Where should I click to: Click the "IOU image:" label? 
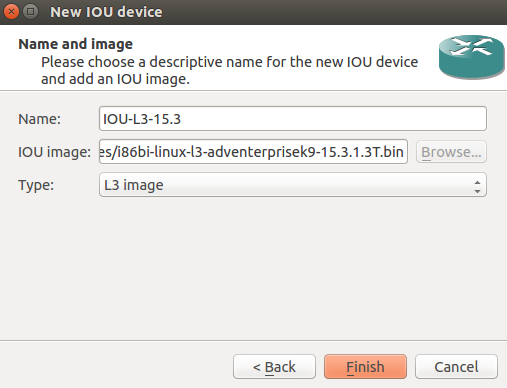54,152
